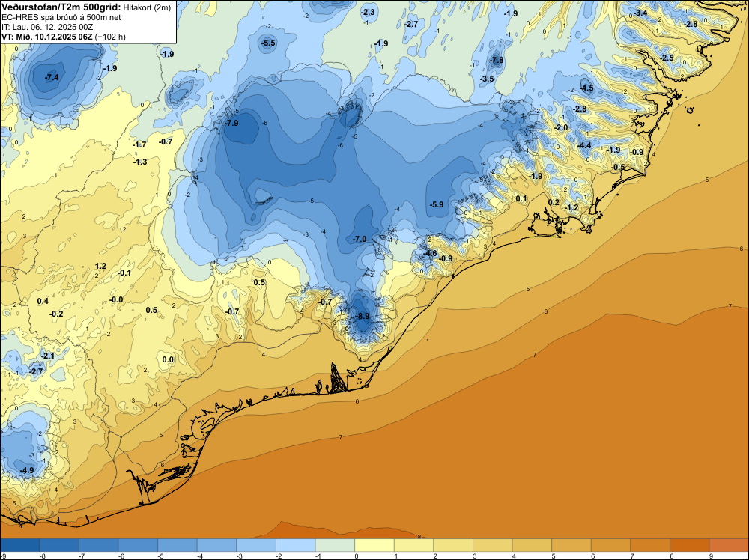Screen dimensions: 749x560
Task: Select the -0.0 temperature label
Action: tap(116, 300)
